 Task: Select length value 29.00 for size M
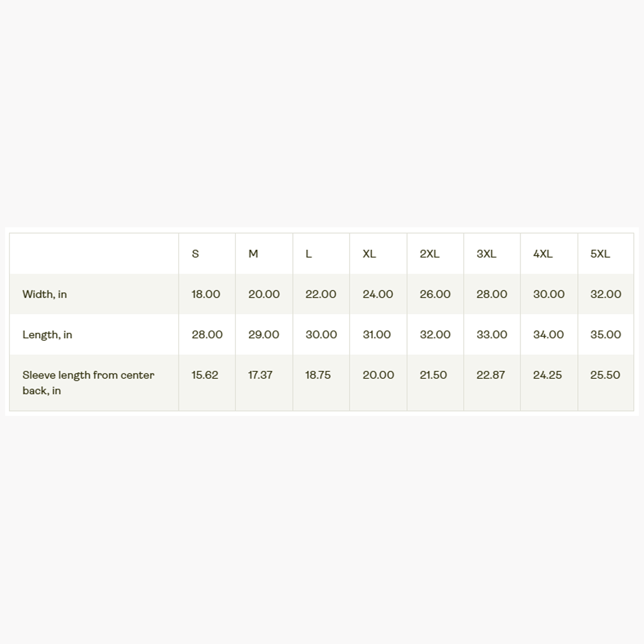[x=263, y=334]
